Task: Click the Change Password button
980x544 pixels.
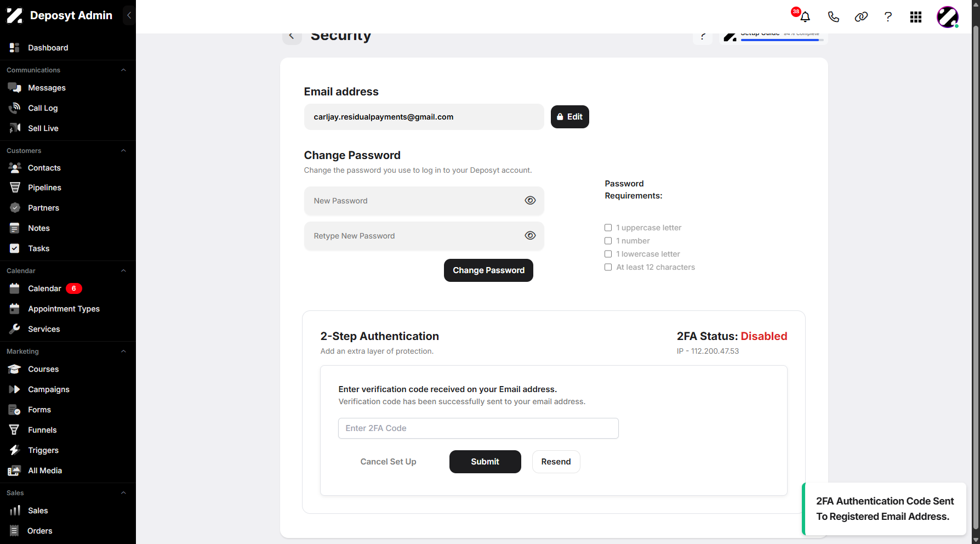Action: [x=488, y=270]
